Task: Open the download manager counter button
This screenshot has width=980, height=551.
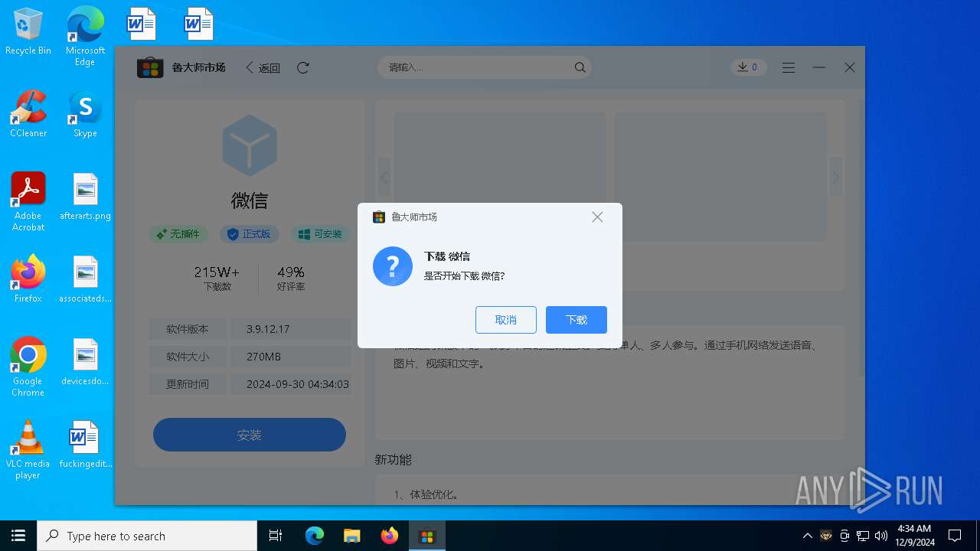Action: (x=749, y=67)
